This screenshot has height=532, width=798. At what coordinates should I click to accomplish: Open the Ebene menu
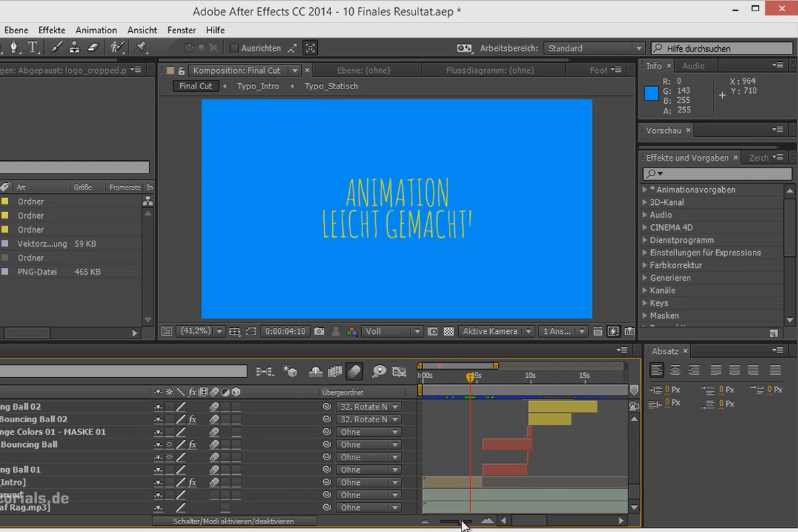click(x=17, y=30)
